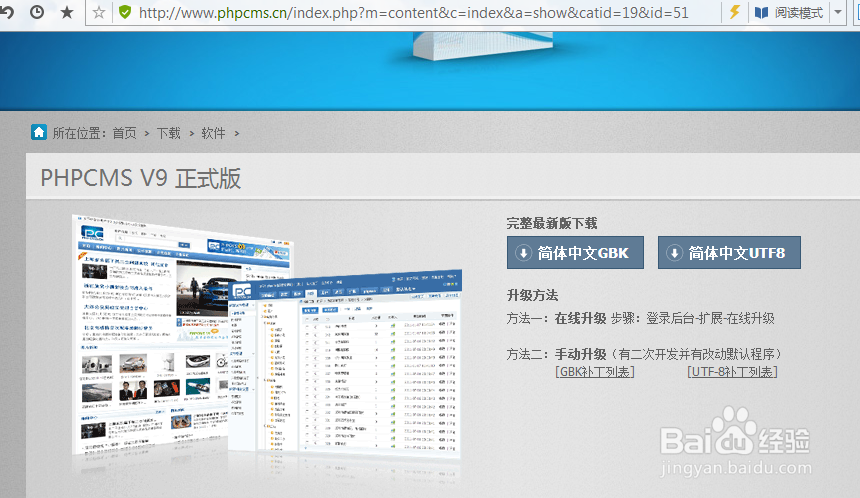This screenshot has width=860, height=498.
Task: Open the GBK补丁列表 link
Action: (595, 372)
